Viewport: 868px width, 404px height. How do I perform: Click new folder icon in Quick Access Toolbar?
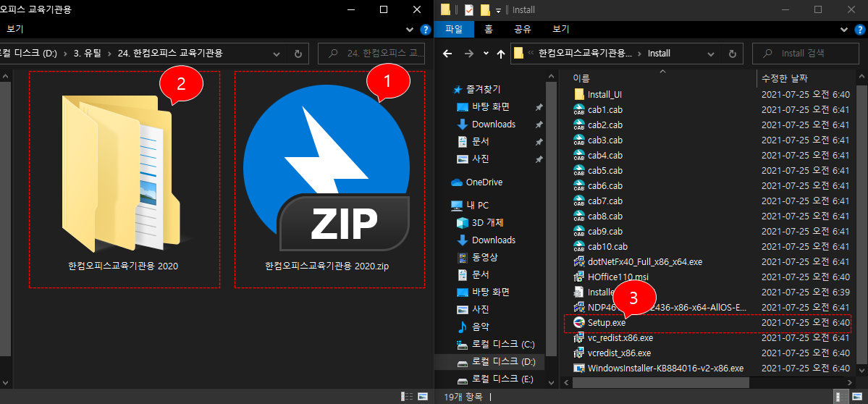(486, 10)
